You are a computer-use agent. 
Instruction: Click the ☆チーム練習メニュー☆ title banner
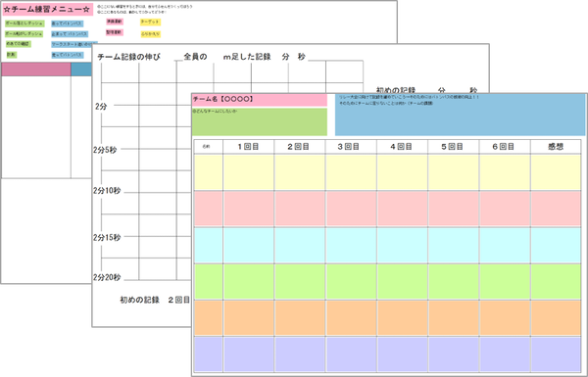click(48, 10)
